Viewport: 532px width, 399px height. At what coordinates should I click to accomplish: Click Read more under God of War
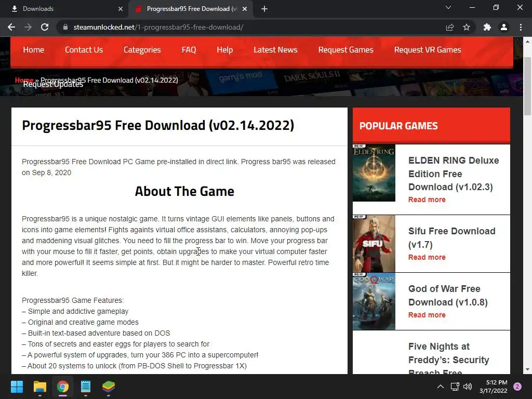(x=427, y=315)
